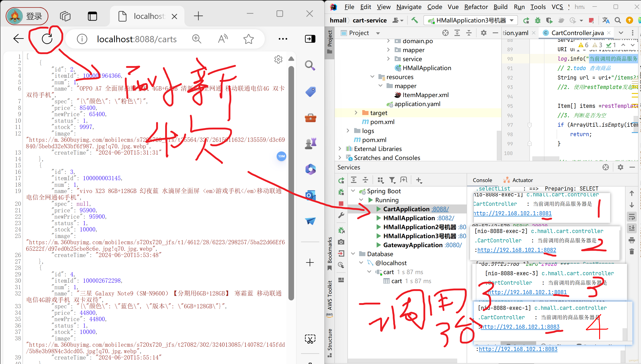
Task: Expand the logs folder
Action: click(348, 131)
